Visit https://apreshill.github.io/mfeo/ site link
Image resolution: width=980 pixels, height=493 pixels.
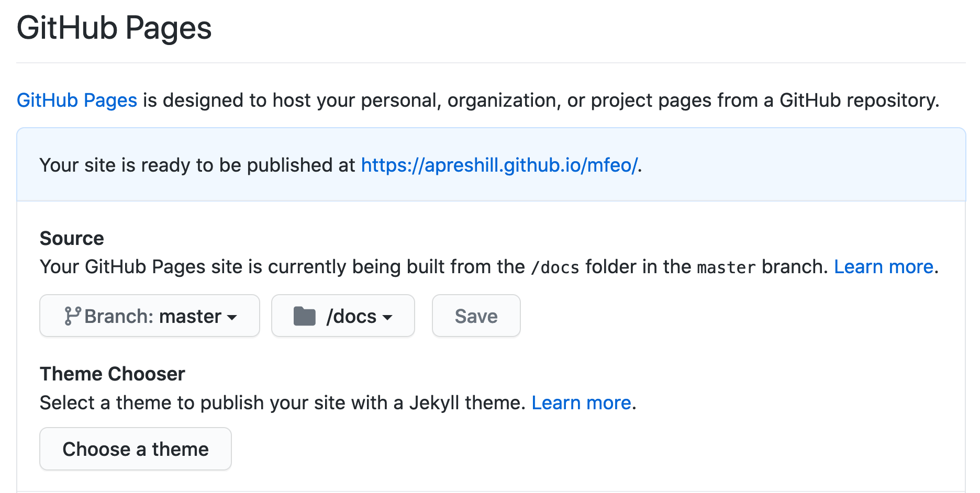(499, 165)
